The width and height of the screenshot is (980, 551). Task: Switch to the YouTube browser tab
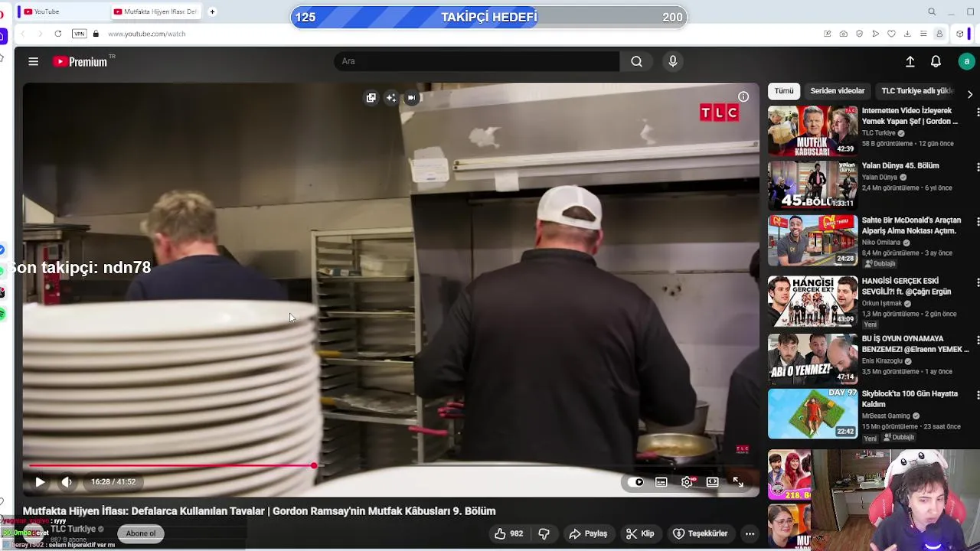pyautogui.click(x=61, y=11)
